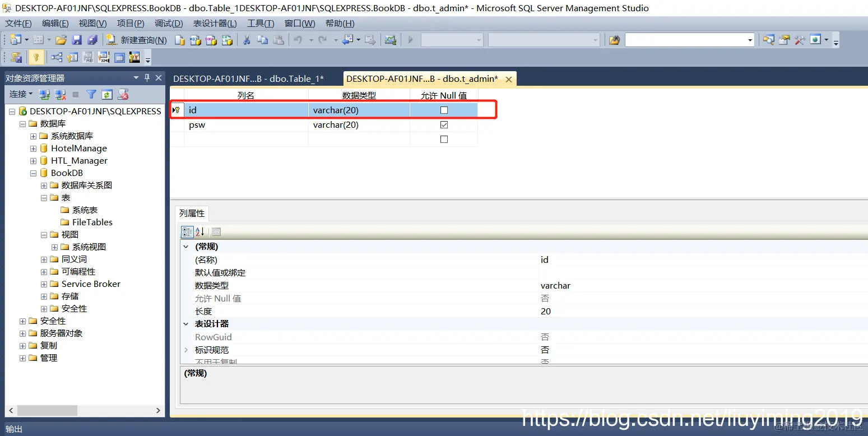Click the Filter funnel icon
This screenshot has width=868, height=436.
91,94
